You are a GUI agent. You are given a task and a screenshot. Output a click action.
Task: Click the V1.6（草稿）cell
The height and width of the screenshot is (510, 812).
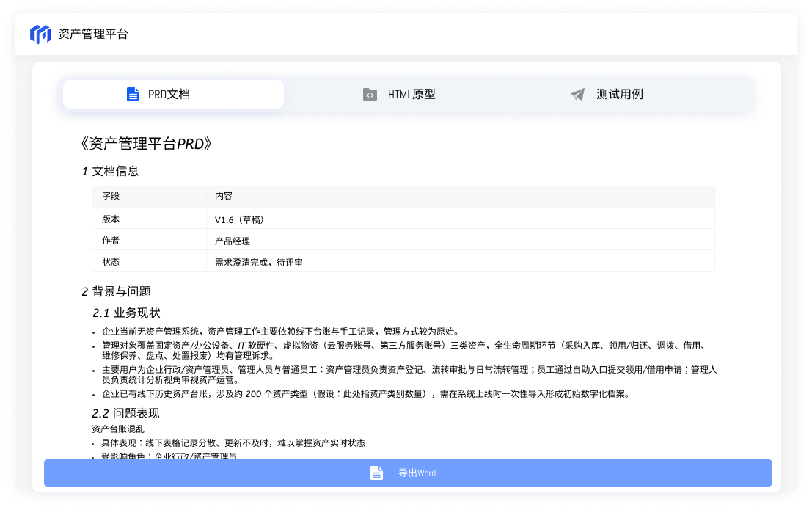click(461, 219)
